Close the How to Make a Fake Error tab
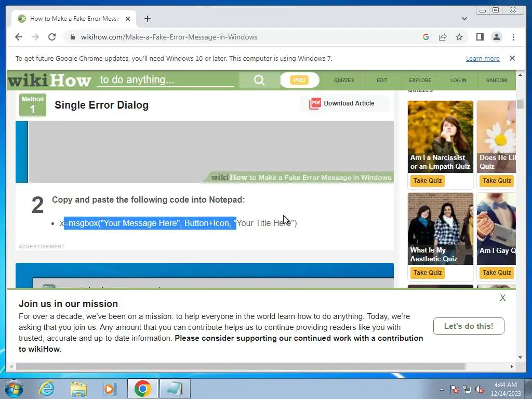 128,19
